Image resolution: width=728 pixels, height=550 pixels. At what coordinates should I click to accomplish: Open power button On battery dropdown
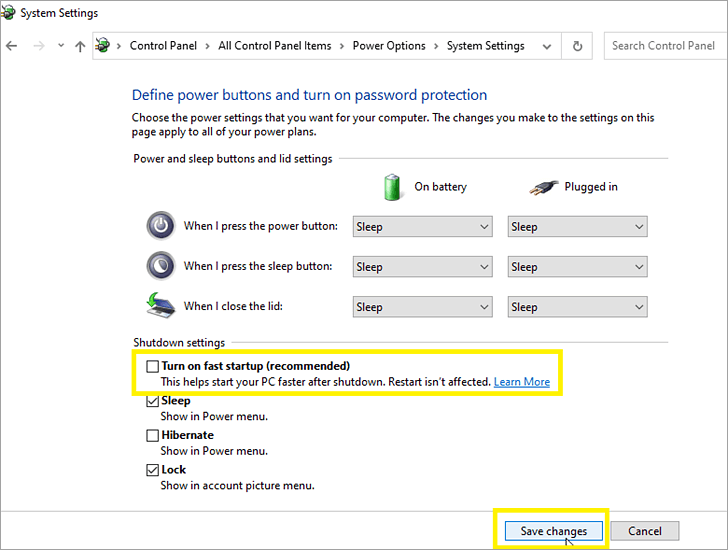pos(422,227)
